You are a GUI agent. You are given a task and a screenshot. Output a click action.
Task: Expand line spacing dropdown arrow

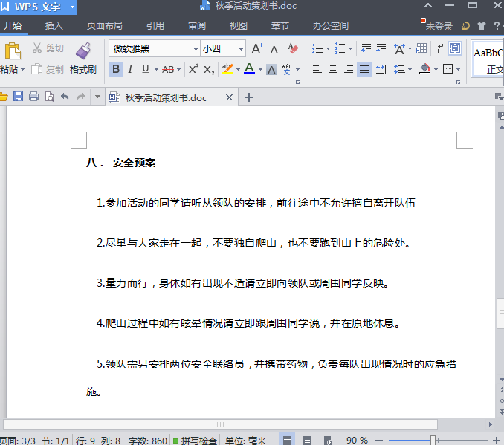410,69
